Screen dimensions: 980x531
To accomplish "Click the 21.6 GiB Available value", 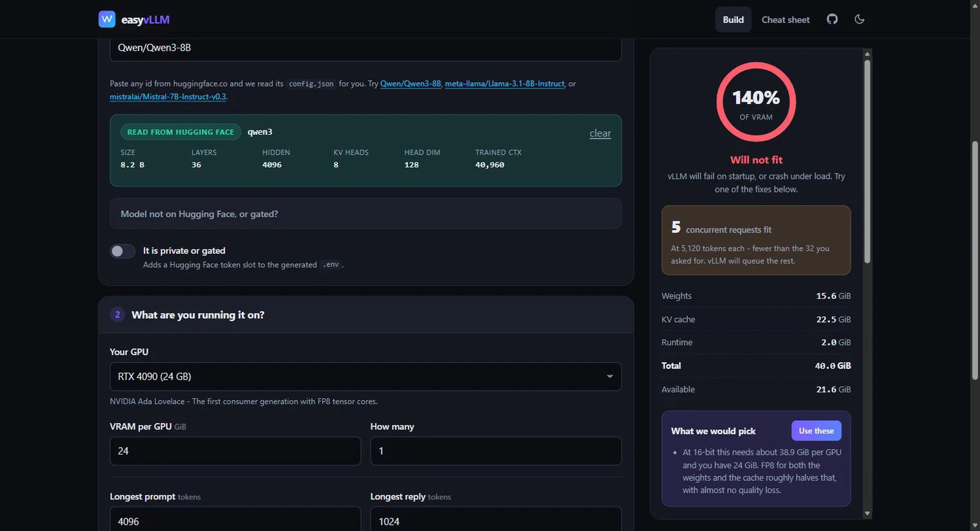I will click(x=833, y=390).
